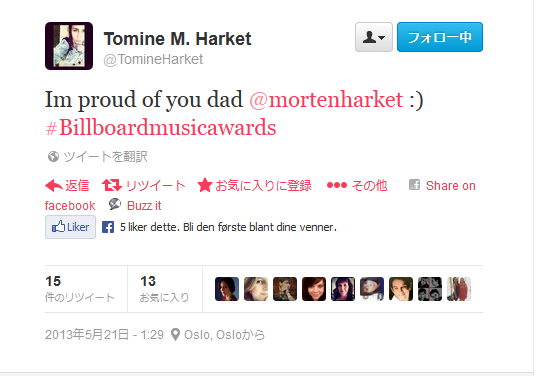The width and height of the screenshot is (550, 376).
Task: Click the retweet arrows icon
Action: [x=112, y=185]
